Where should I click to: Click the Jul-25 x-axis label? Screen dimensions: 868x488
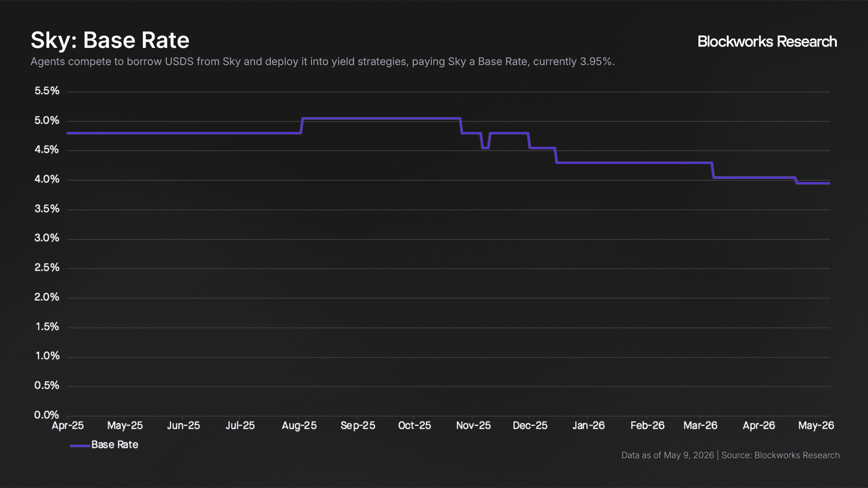(240, 426)
